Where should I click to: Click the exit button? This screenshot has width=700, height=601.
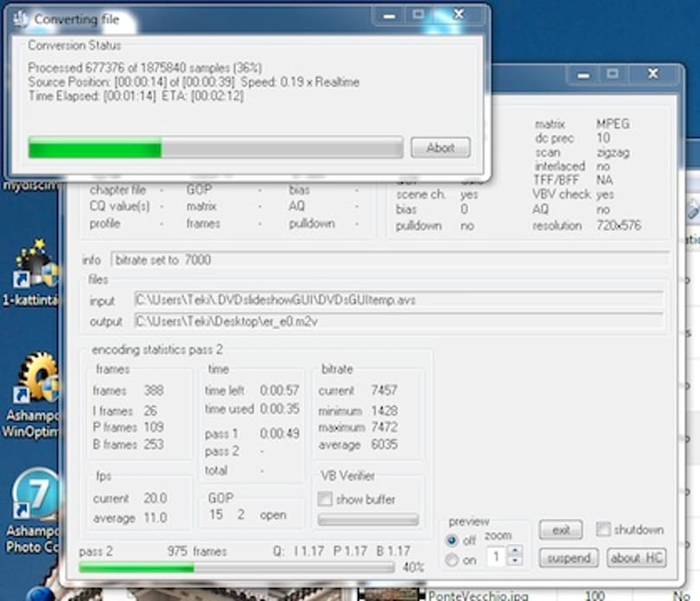coord(561,530)
